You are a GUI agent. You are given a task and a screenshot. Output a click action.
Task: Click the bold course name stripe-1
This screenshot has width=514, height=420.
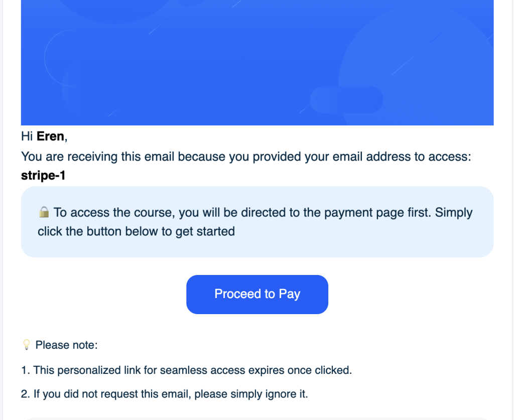point(43,176)
